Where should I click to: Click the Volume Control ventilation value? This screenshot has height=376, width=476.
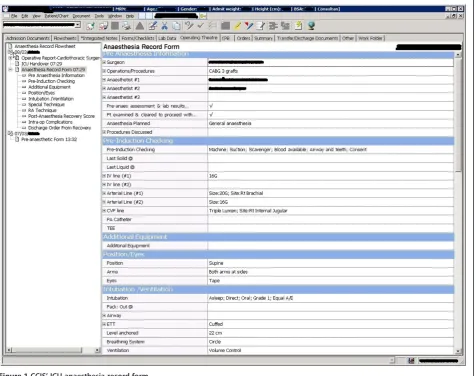[330, 350]
